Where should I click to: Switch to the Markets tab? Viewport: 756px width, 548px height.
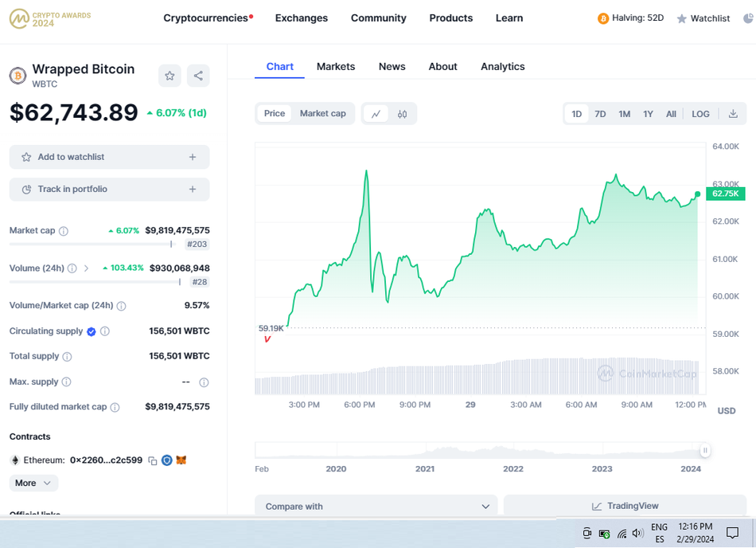335,66
